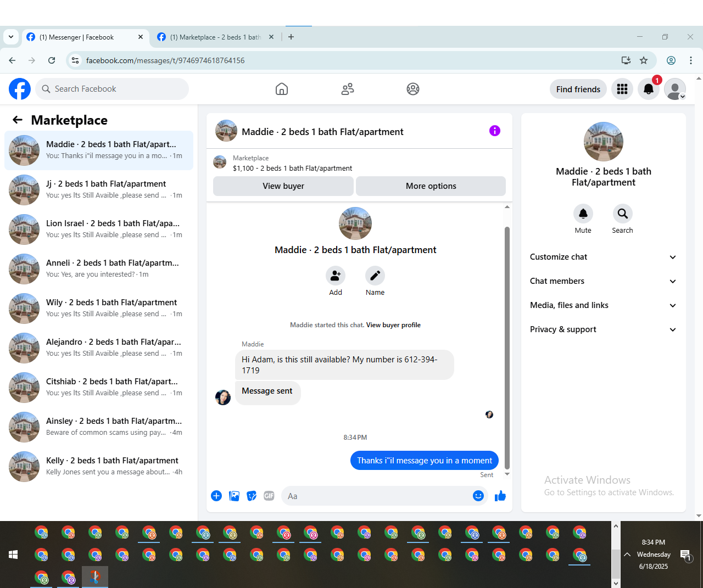Open Alejandro conversation
The height and width of the screenshot is (588, 703).
click(99, 348)
